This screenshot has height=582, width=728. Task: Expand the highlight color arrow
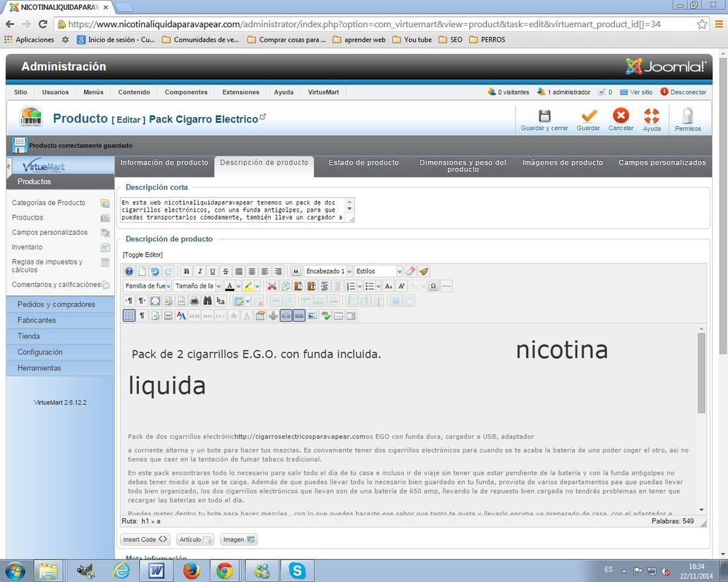coord(257,286)
